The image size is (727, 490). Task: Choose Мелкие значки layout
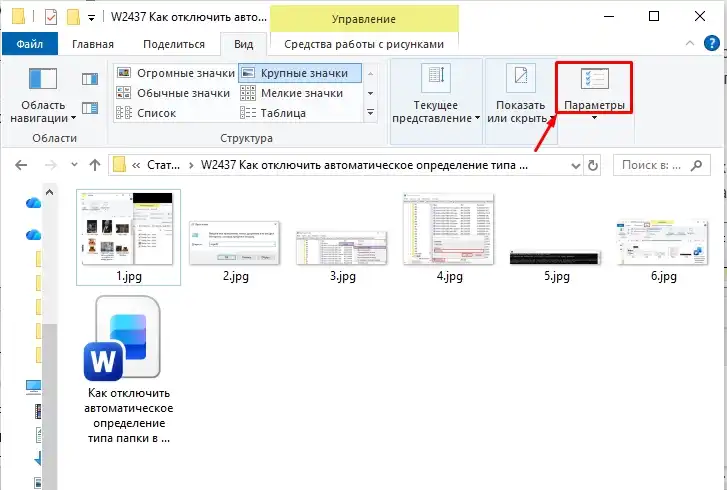click(x=292, y=93)
